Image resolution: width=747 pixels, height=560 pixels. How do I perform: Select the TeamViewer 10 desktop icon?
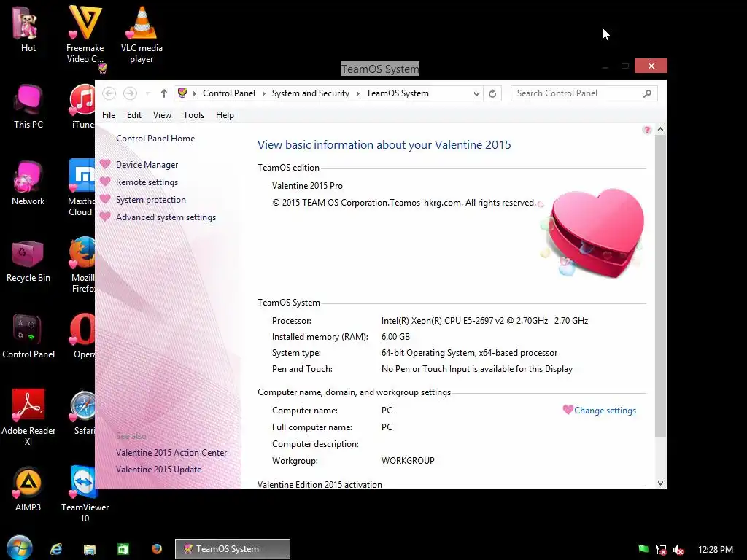85,494
